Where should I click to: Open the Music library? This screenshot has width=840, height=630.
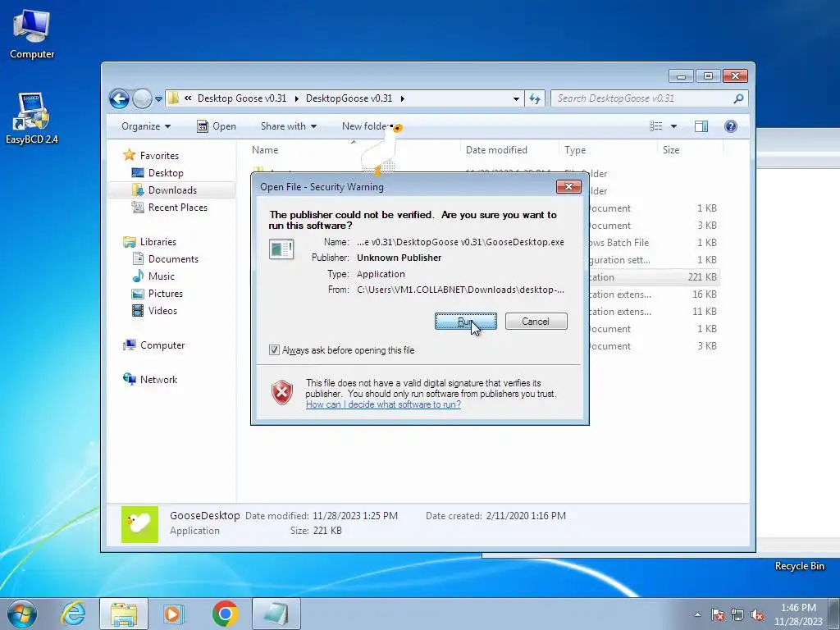(x=162, y=276)
